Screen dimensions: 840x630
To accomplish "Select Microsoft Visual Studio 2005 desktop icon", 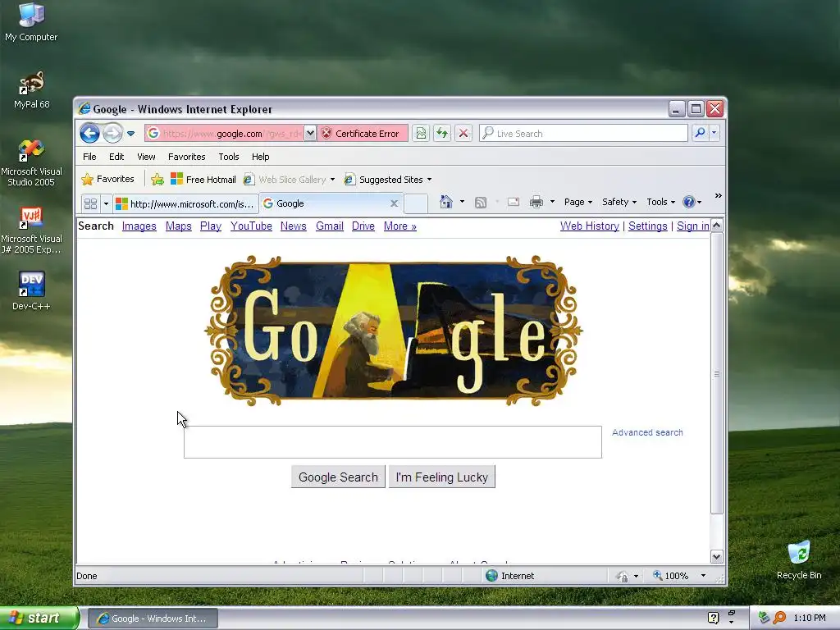I will tap(32, 163).
